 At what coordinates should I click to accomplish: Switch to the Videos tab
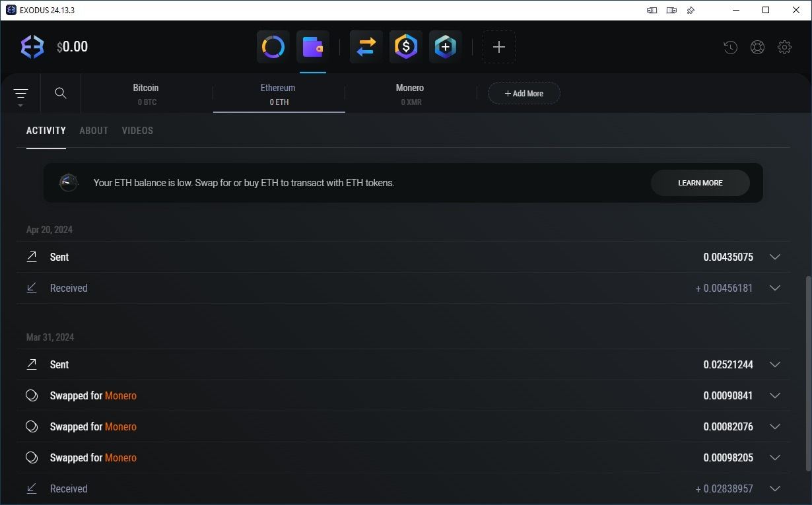click(x=137, y=131)
